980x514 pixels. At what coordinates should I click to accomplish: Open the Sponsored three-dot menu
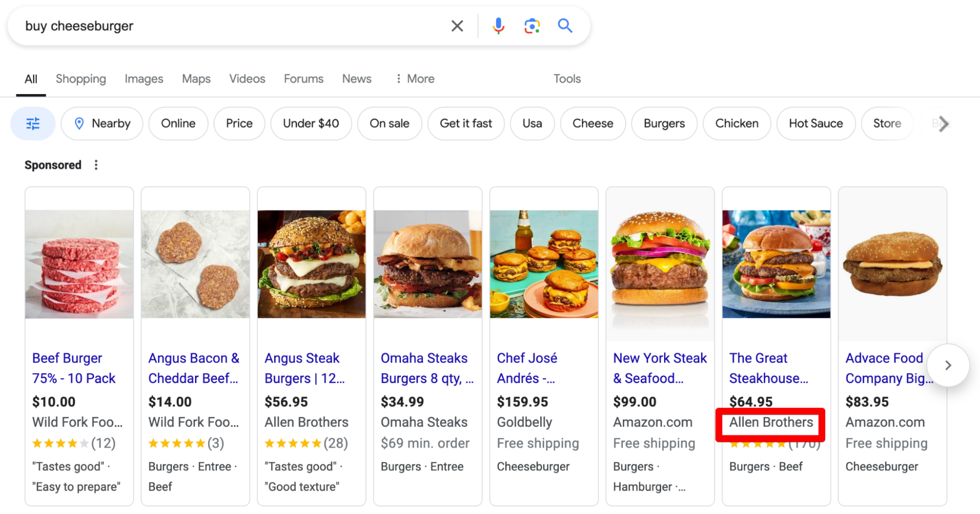[x=96, y=164]
